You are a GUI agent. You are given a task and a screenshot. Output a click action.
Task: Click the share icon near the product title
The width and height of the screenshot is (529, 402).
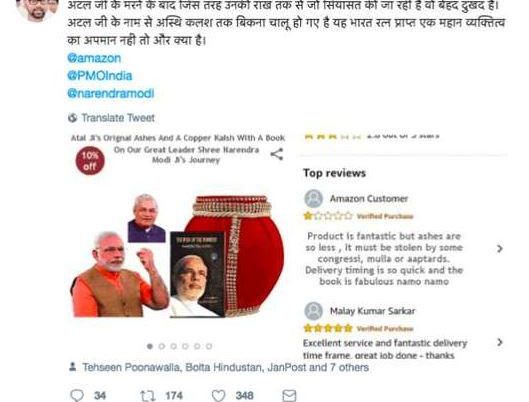277,154
